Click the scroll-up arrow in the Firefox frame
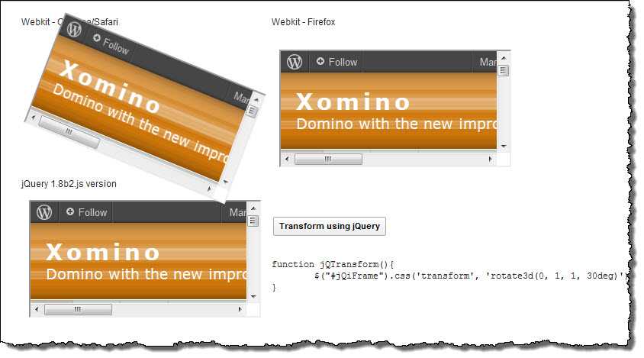The height and width of the screenshot is (358, 644). click(x=504, y=56)
